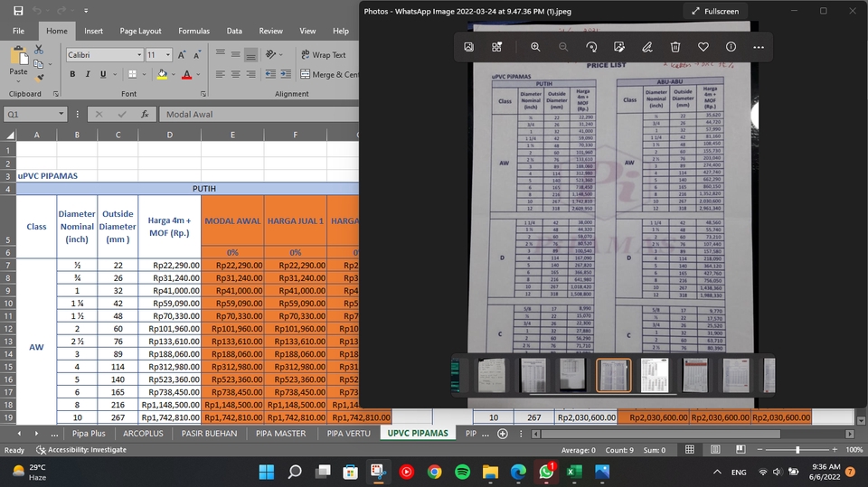Switch to the Formulas tab

(193, 31)
